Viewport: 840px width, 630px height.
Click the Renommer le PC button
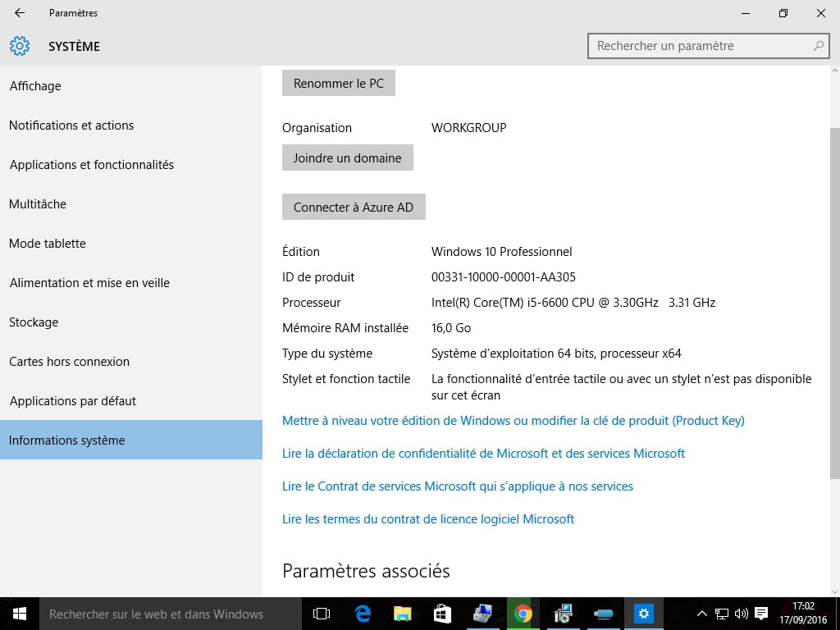pyautogui.click(x=339, y=83)
